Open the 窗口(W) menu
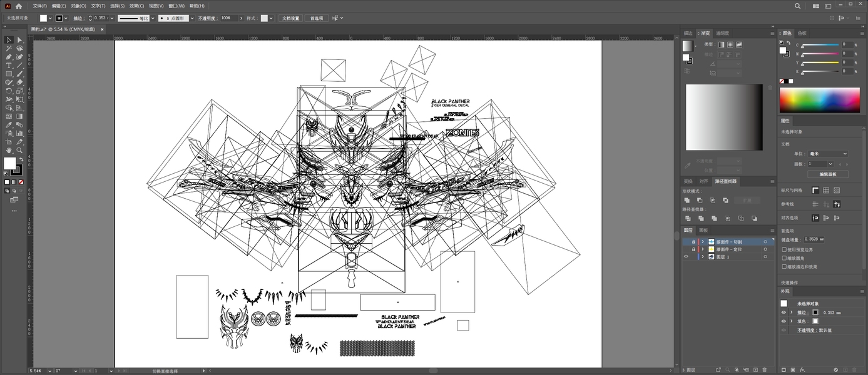The image size is (868, 375). [x=176, y=6]
